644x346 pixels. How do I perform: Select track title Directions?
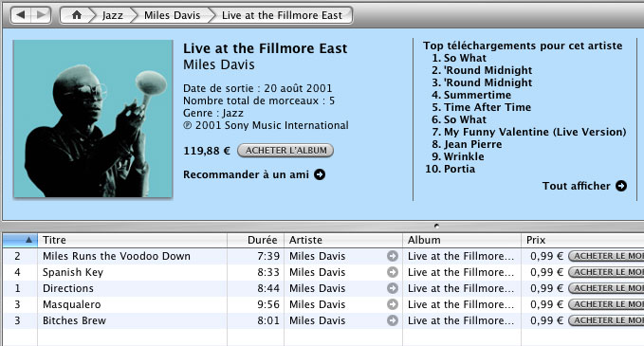(x=68, y=288)
